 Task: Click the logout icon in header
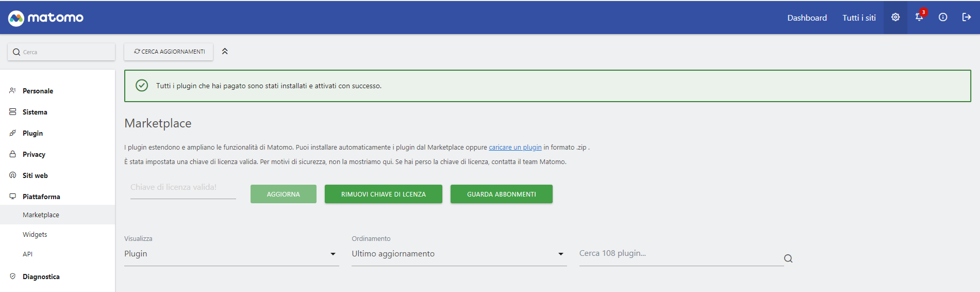click(967, 18)
